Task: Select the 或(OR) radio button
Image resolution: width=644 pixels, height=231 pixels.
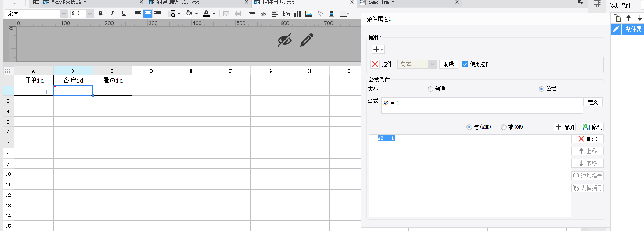Action: coord(504,127)
